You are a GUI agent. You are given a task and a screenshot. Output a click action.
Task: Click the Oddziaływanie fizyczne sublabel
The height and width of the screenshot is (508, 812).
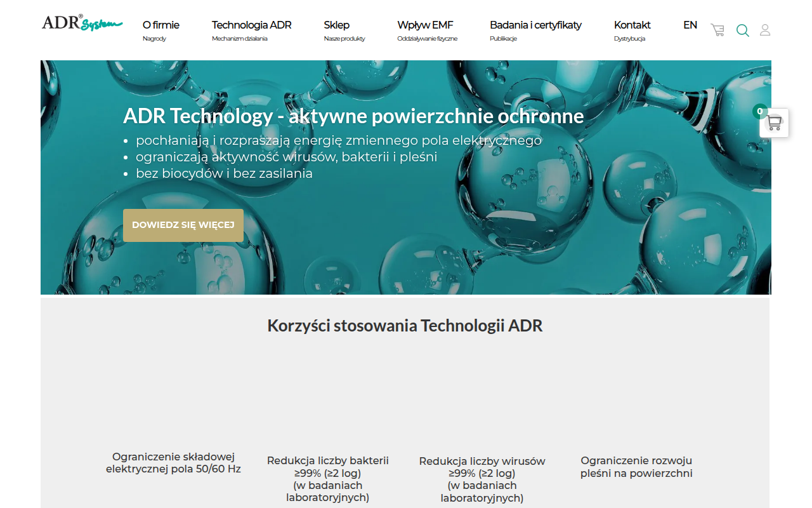point(428,39)
